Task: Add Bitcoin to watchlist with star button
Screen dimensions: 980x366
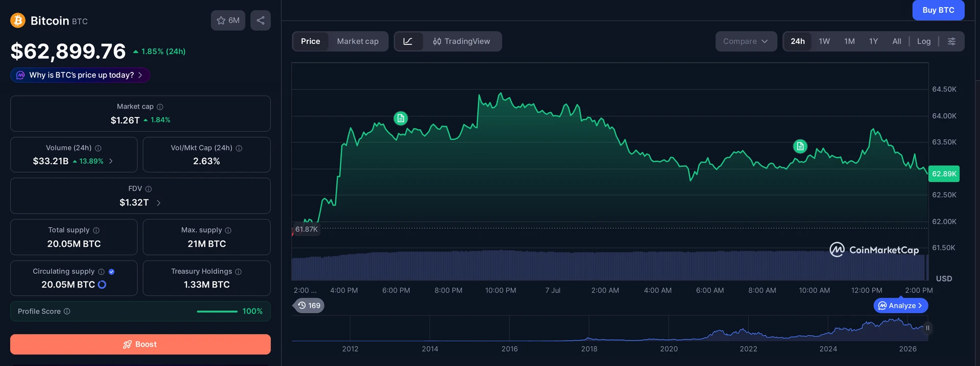Action: tap(228, 20)
